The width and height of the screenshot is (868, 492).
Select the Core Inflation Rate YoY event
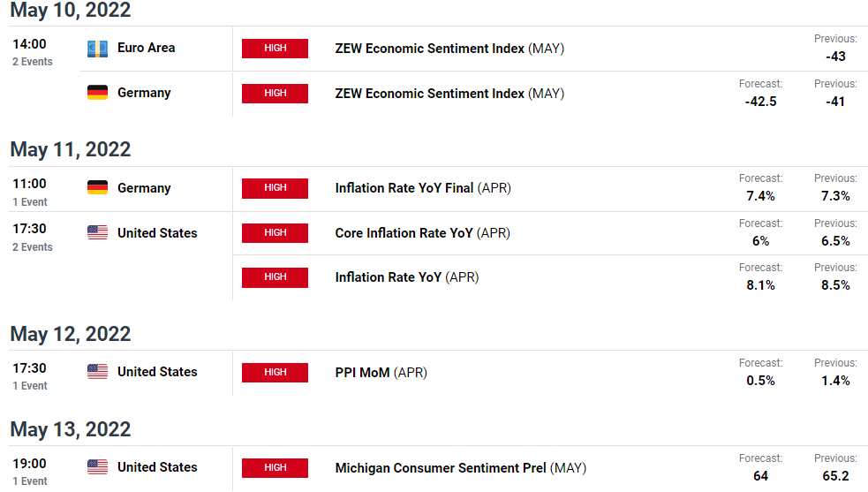tap(404, 233)
